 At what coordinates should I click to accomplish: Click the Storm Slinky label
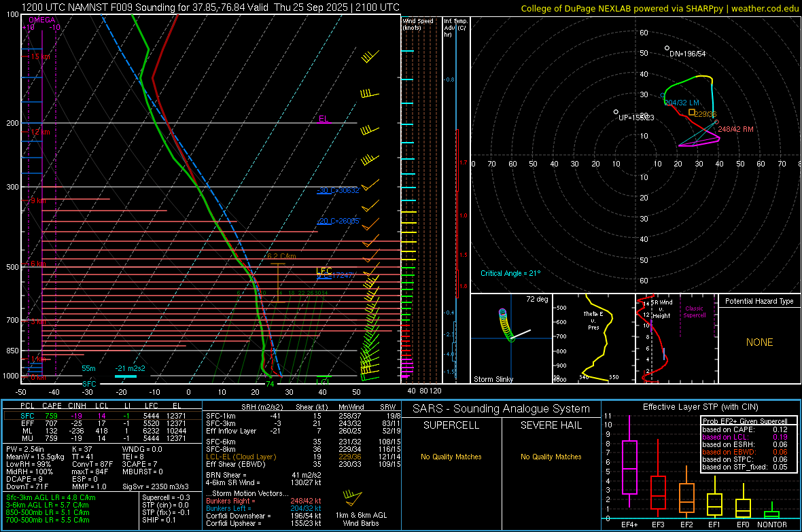[493, 379]
